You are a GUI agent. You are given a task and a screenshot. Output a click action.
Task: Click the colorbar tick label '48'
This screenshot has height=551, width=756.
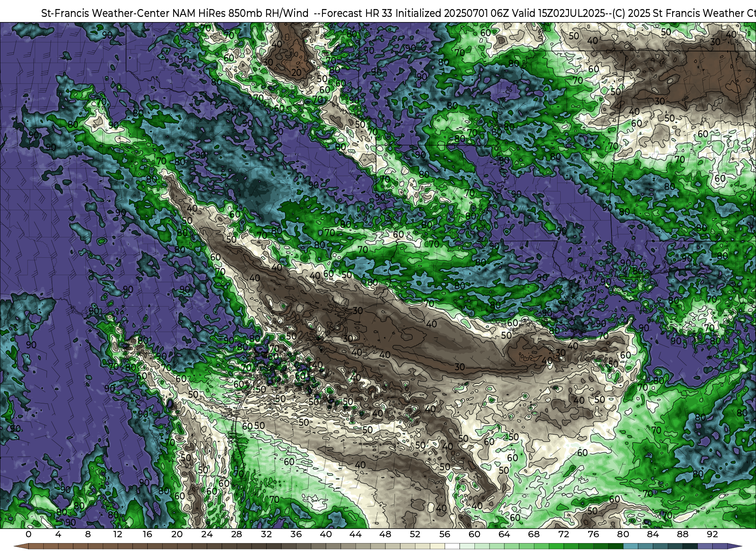click(x=385, y=534)
